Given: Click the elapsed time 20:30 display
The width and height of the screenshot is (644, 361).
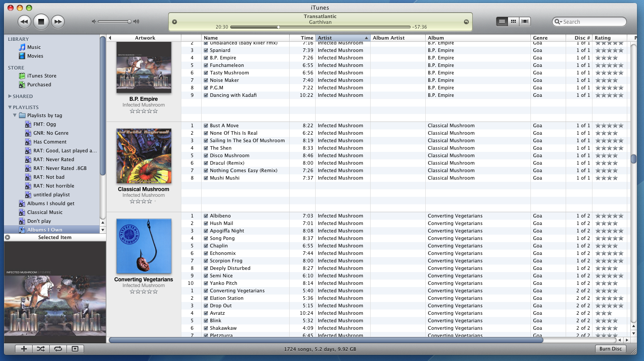Looking at the screenshot, I should tap(222, 27).
